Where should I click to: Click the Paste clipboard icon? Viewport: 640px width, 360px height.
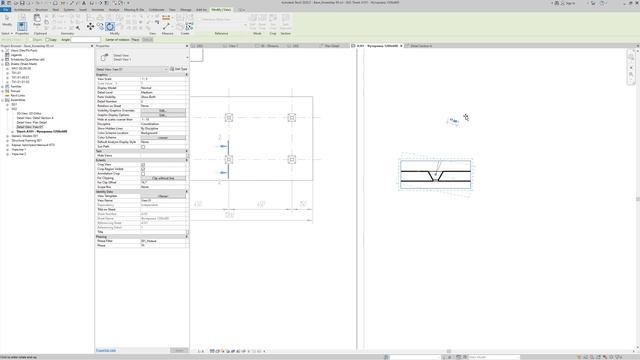click(37, 19)
